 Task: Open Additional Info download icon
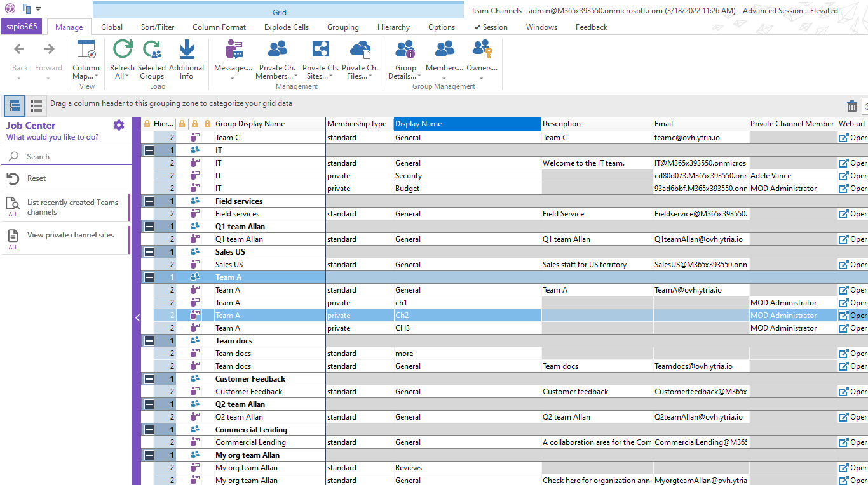[186, 50]
